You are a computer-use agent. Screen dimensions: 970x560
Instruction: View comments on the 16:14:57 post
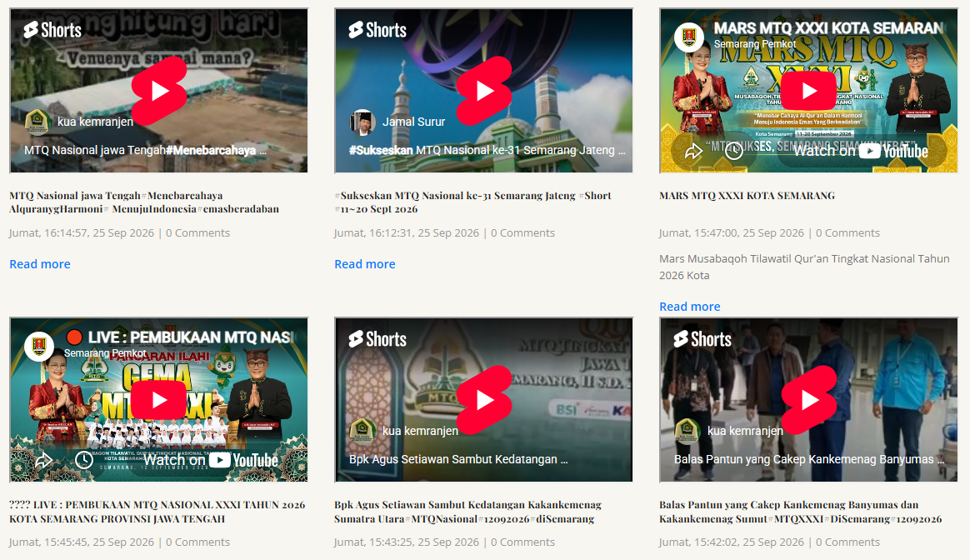click(198, 232)
